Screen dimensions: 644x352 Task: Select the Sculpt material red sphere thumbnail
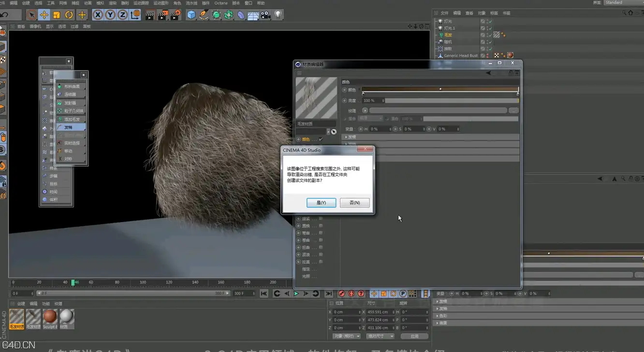(50, 319)
